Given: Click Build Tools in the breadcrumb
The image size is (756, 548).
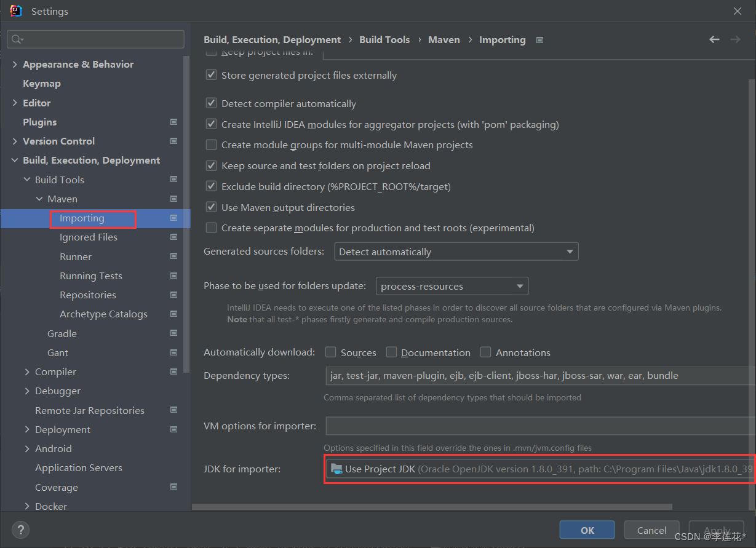Looking at the screenshot, I should click(x=384, y=39).
